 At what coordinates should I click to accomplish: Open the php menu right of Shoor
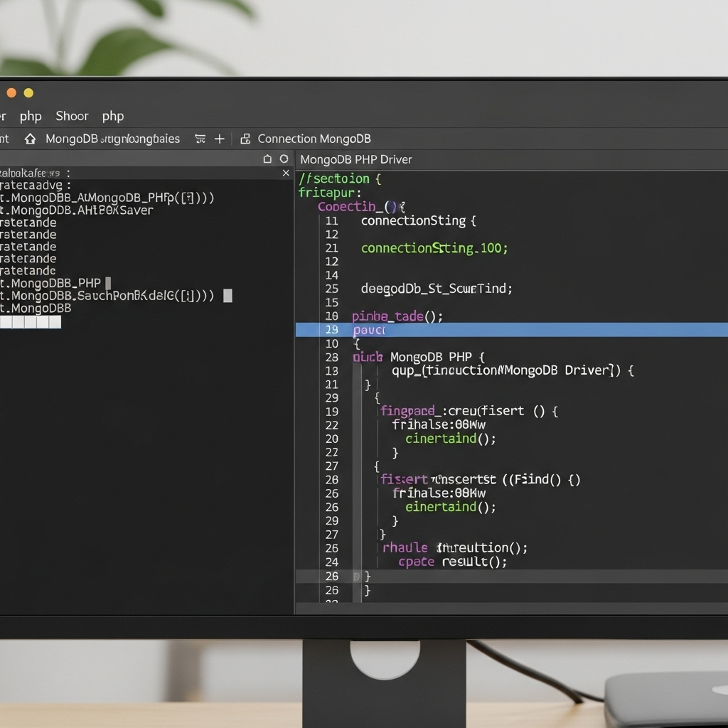point(113,116)
